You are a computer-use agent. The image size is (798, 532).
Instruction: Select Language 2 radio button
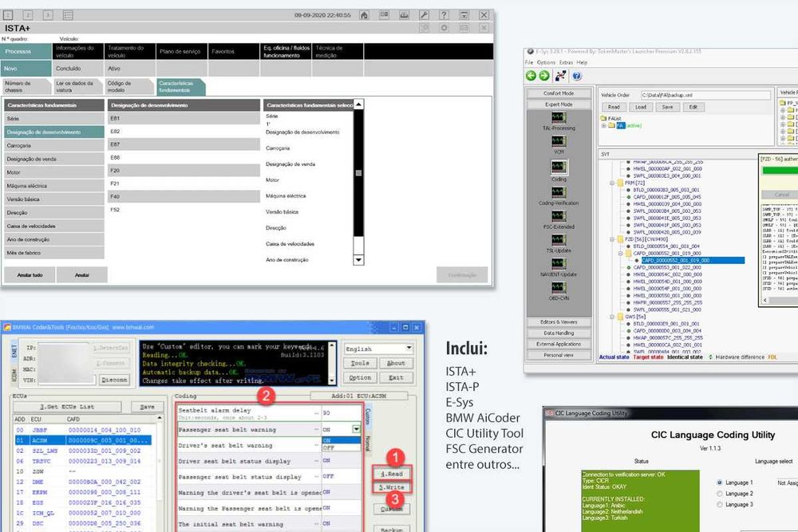(720, 494)
